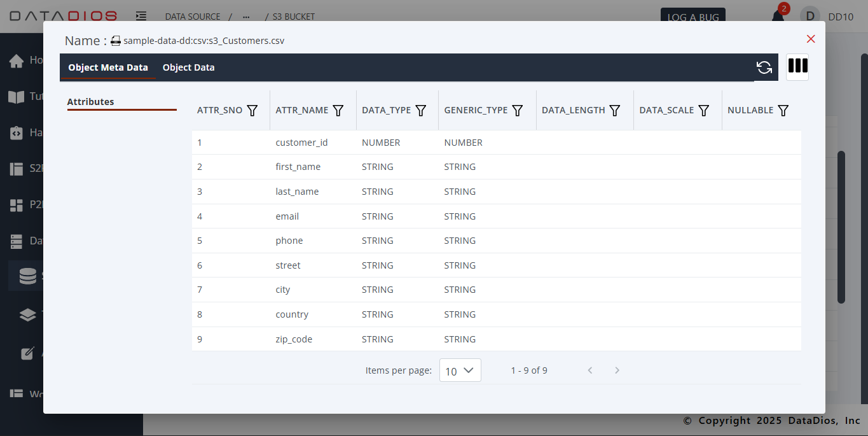
Task: Select the Object Meta Data tab
Action: [108, 67]
